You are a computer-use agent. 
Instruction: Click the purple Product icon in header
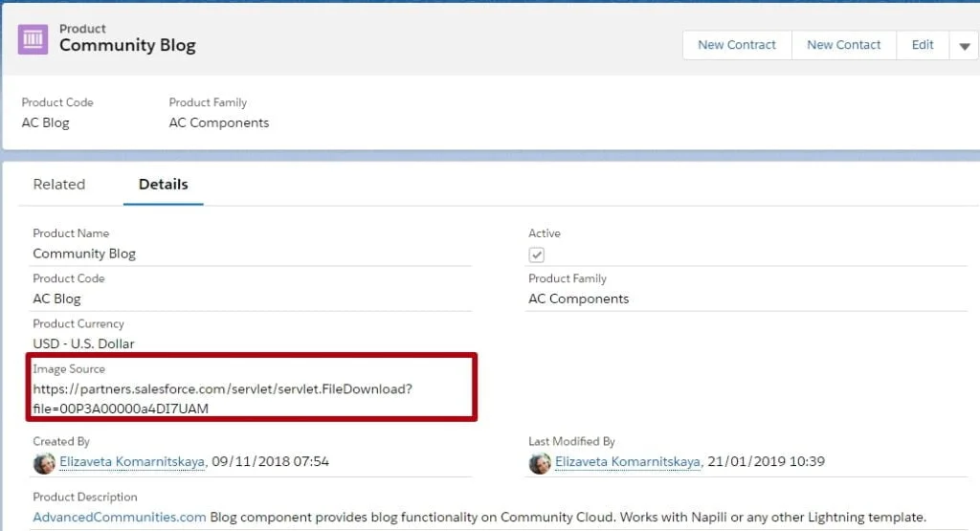pos(33,39)
